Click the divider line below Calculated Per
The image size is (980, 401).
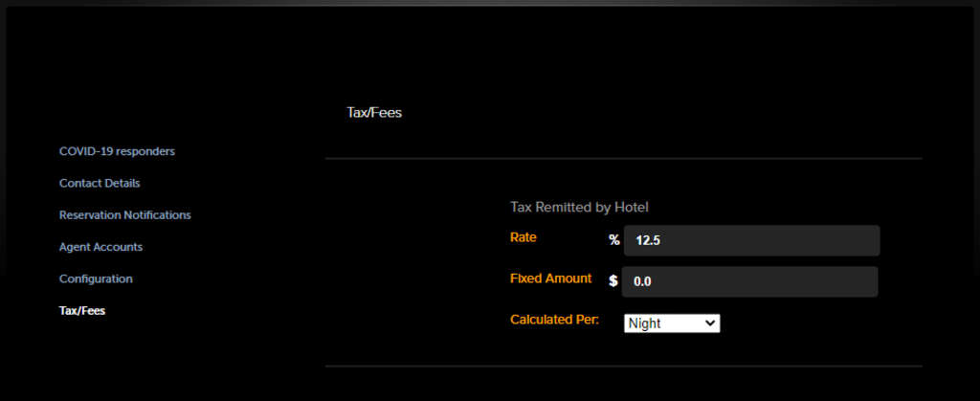click(623, 366)
